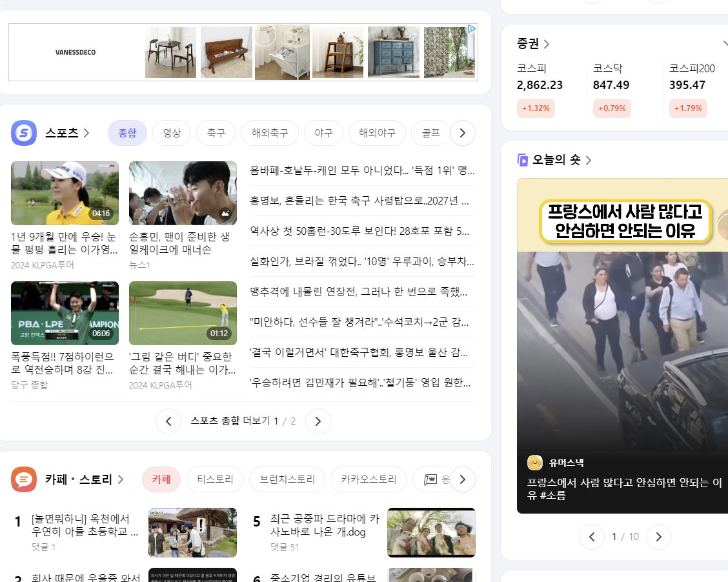The width and height of the screenshot is (728, 582).
Task: Click the dining table set ad image
Action: point(171,52)
